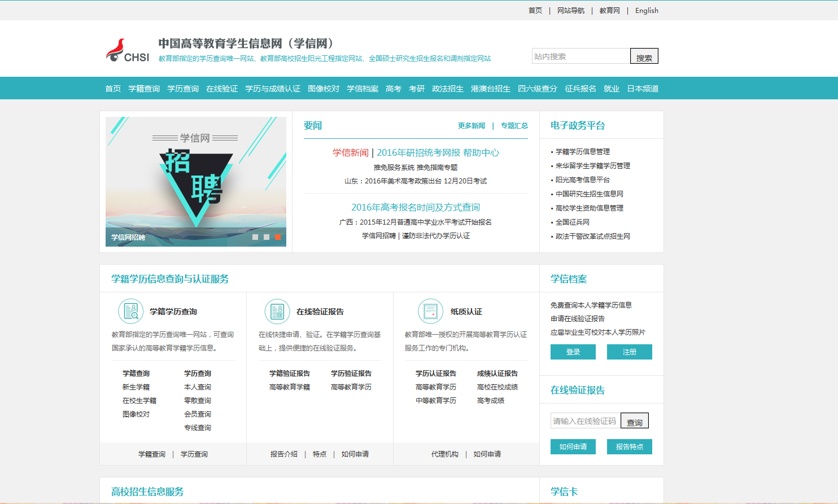Click the 会员查询 link

click(198, 414)
